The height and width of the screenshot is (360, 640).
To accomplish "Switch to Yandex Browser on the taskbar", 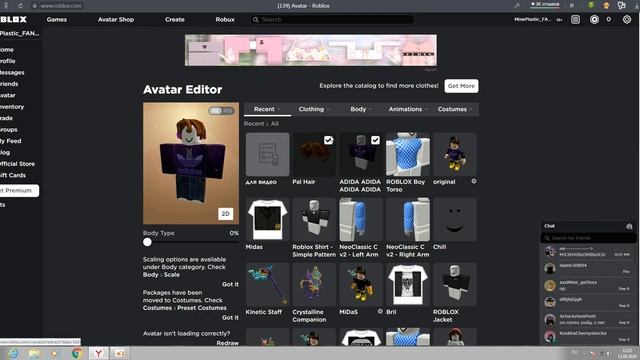I will click(x=98, y=353).
